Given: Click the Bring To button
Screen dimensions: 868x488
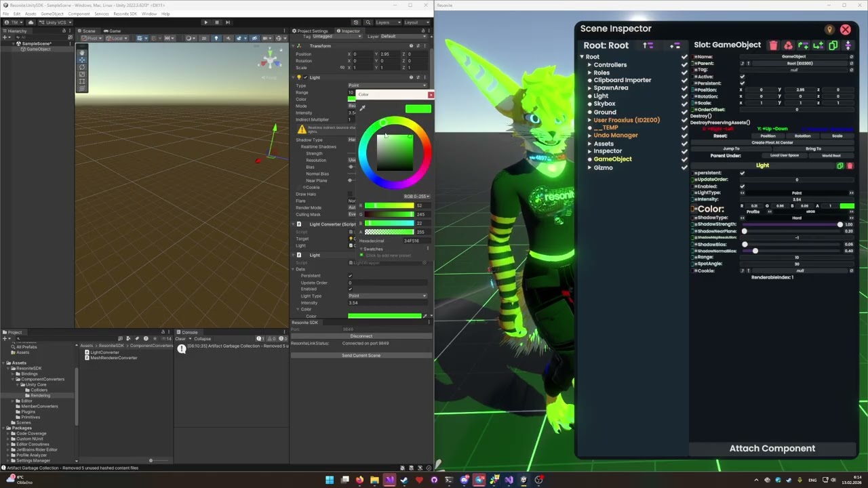Looking at the screenshot, I should tap(813, 148).
